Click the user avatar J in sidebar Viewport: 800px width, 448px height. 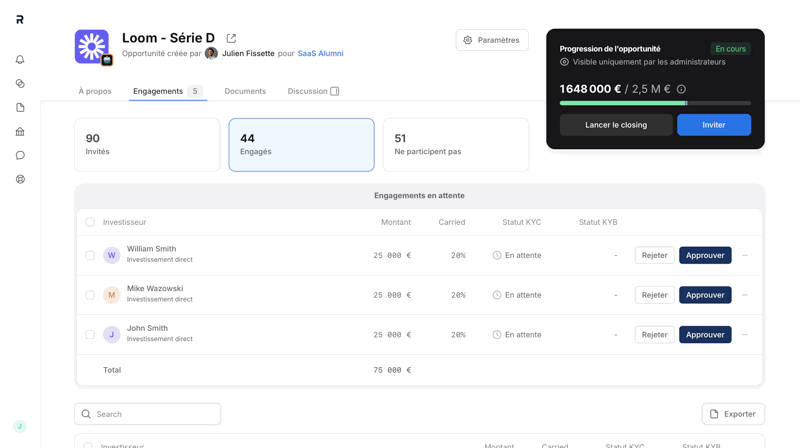coord(20,426)
